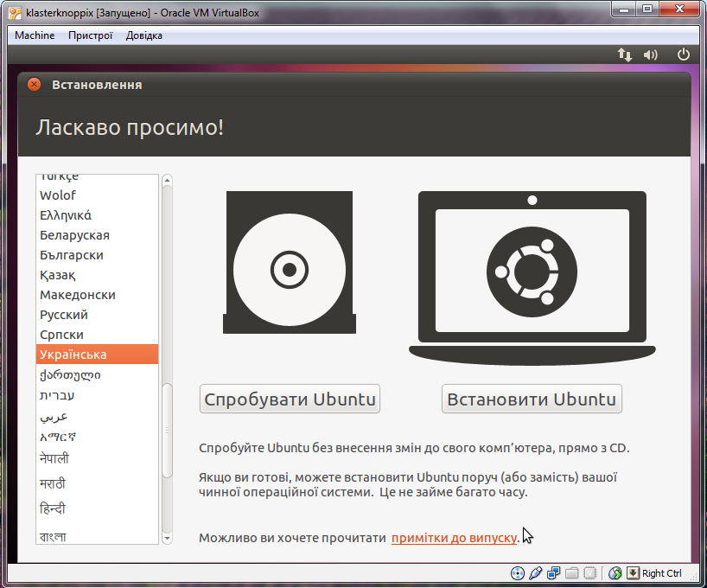The width and height of the screenshot is (707, 588).
Task: Open the Пристрої menu
Action: point(90,35)
